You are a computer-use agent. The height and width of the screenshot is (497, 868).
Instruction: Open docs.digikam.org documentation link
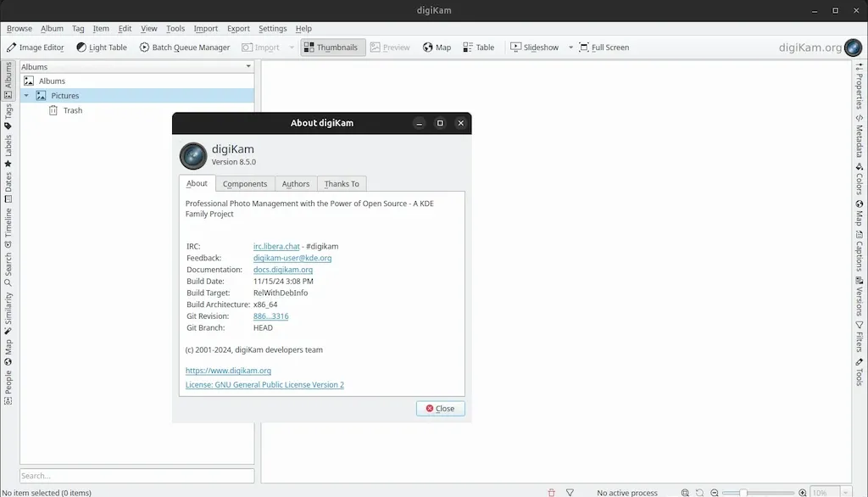pos(283,270)
